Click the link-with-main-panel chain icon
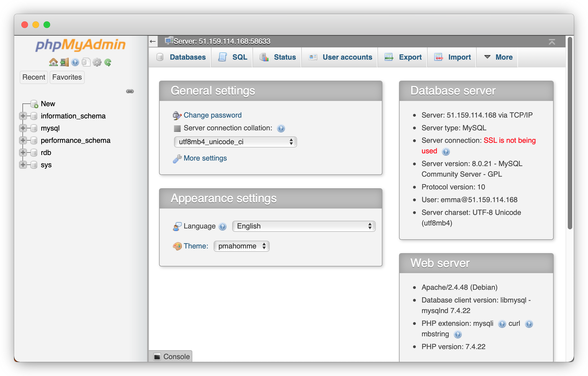 [130, 91]
